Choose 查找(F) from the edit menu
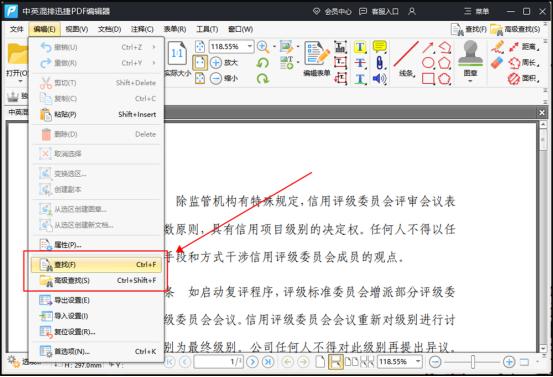This screenshot has width=553, height=377. coord(96,264)
